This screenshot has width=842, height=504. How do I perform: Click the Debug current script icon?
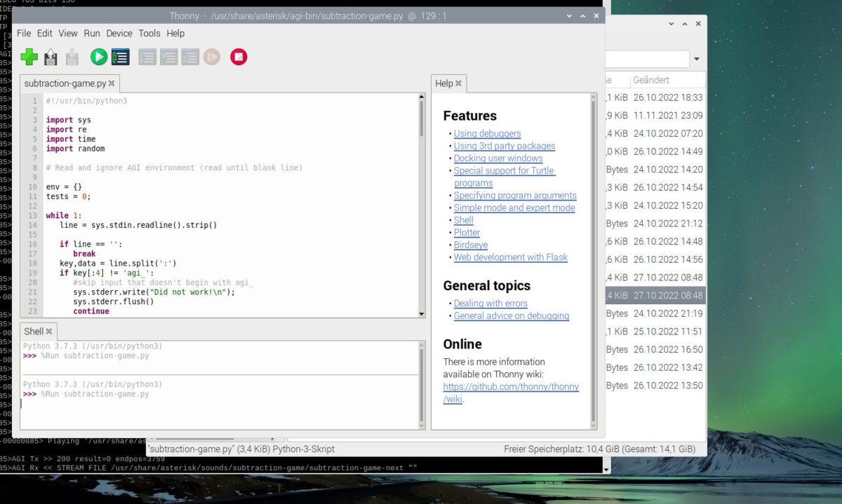[120, 57]
